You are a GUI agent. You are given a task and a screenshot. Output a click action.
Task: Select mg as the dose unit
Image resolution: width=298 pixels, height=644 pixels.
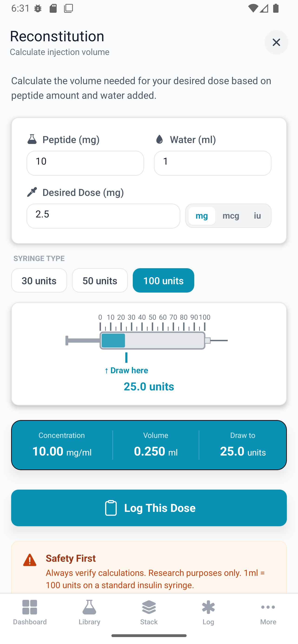[x=202, y=216]
